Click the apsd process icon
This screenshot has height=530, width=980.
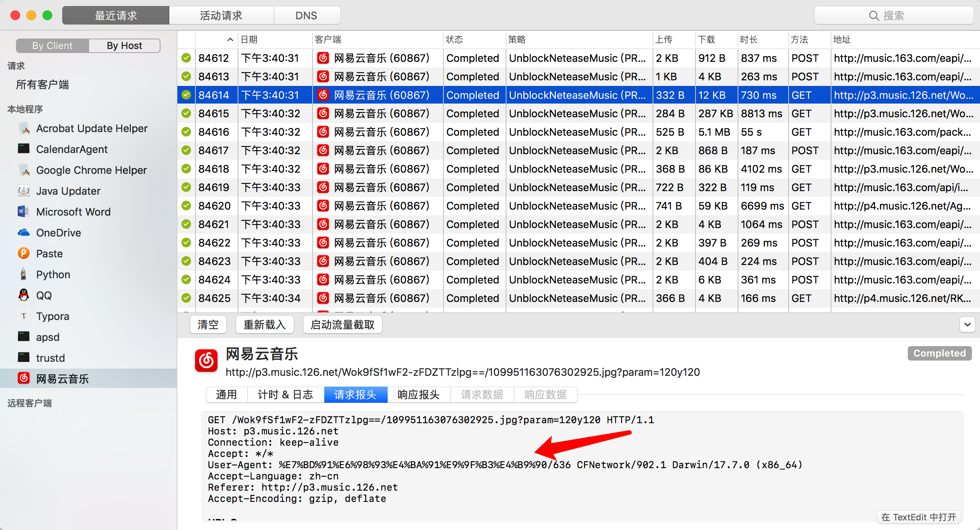[x=24, y=336]
